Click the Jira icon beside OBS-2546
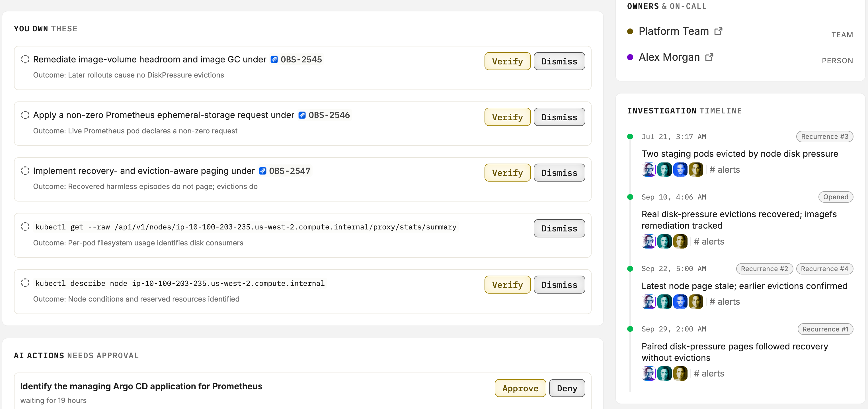 [x=302, y=115]
